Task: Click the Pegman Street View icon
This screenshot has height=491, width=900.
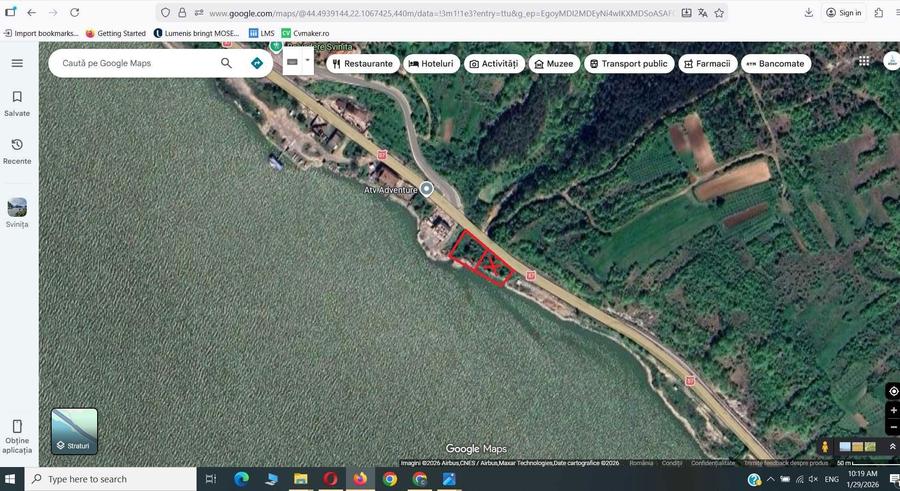Action: [x=825, y=447]
